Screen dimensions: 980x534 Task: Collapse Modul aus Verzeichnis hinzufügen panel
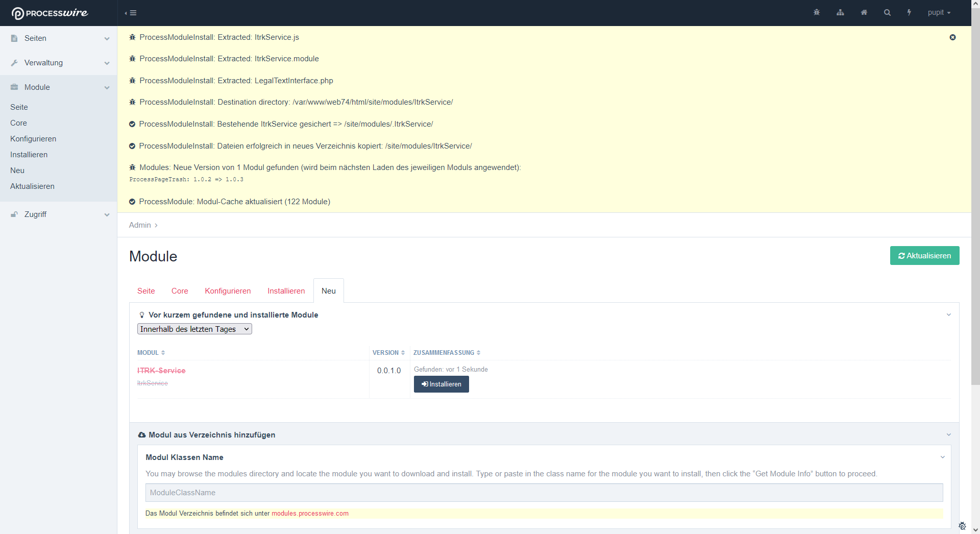pyautogui.click(x=949, y=434)
